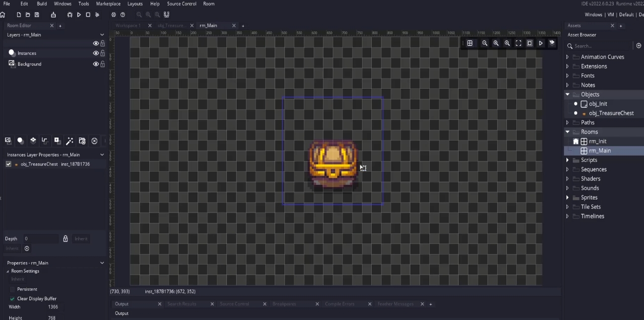Expand the Tile Sets folder
The height and width of the screenshot is (320, 644).
click(568, 207)
